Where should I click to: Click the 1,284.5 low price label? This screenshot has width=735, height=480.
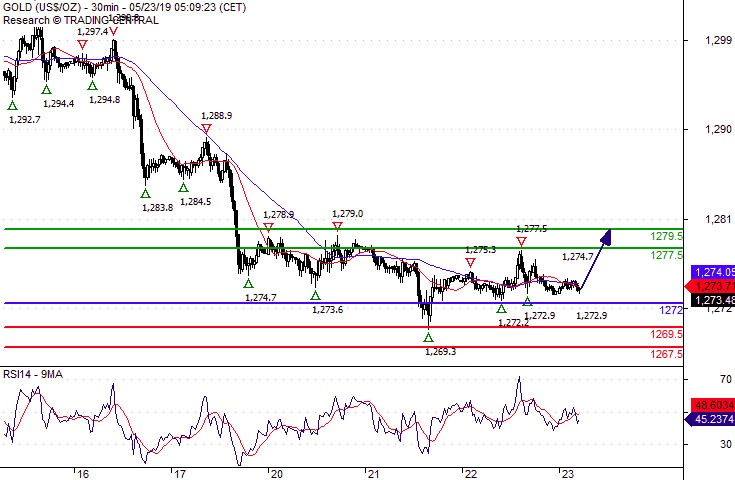click(195, 202)
